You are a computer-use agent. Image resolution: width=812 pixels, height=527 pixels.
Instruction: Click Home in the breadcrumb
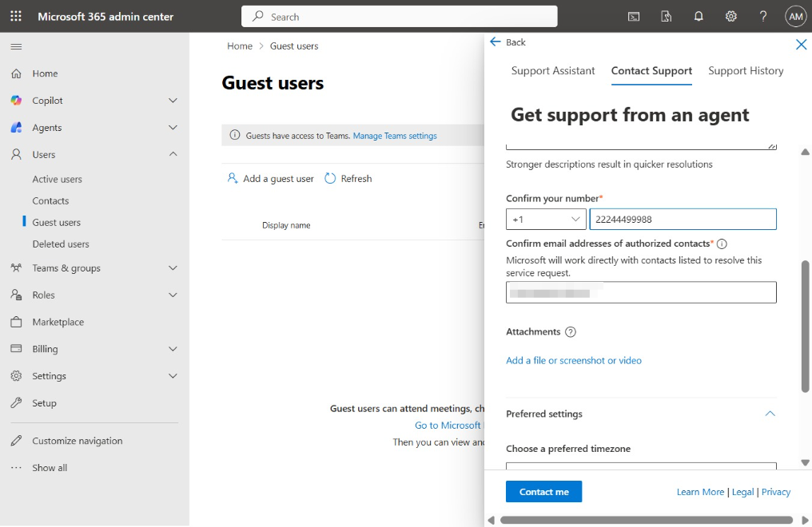tap(240, 46)
